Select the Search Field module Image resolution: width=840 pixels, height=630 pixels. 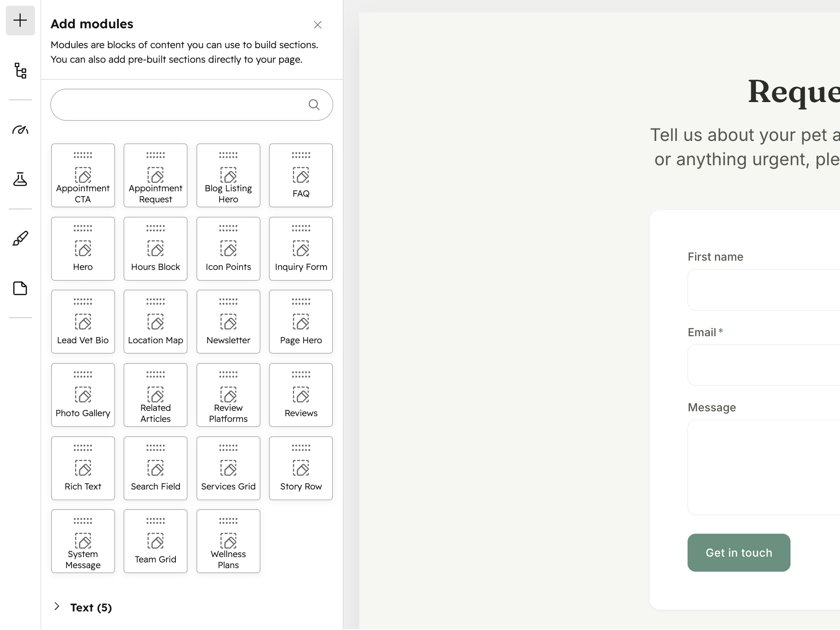tap(156, 468)
